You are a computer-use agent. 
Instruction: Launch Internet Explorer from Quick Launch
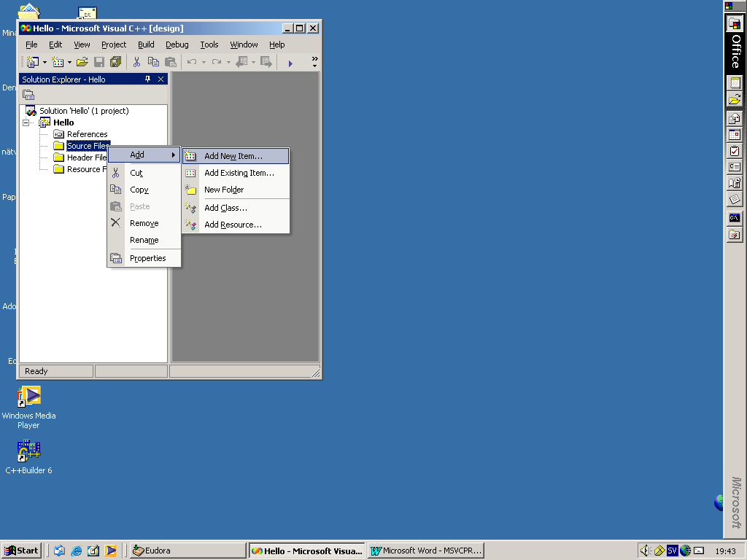coord(76,551)
